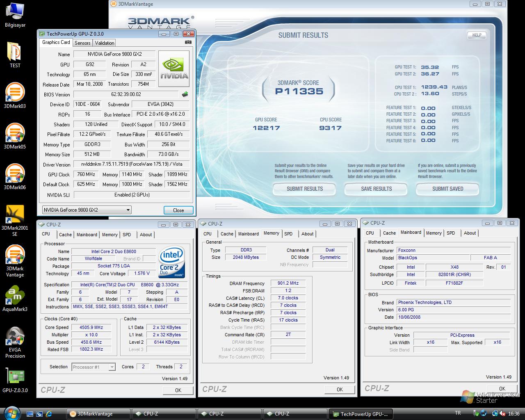Open GPU-Z.0.3.0 desktop icon
The image size is (525, 420).
pyautogui.click(x=15, y=380)
